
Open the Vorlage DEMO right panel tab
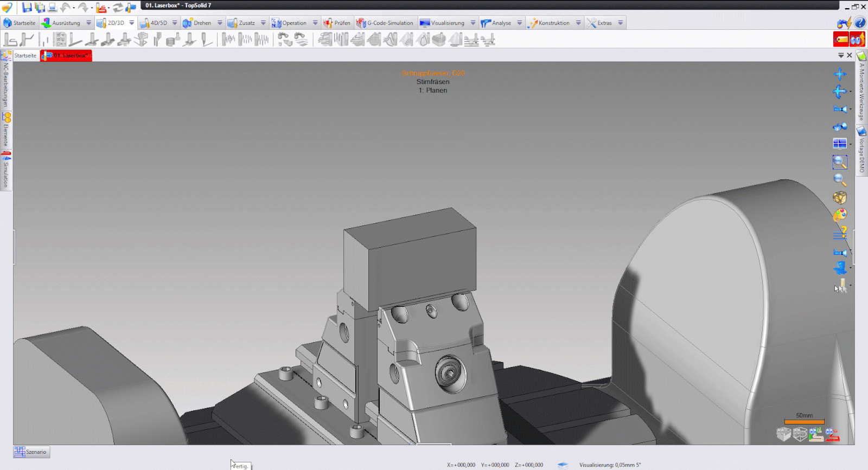(861, 151)
